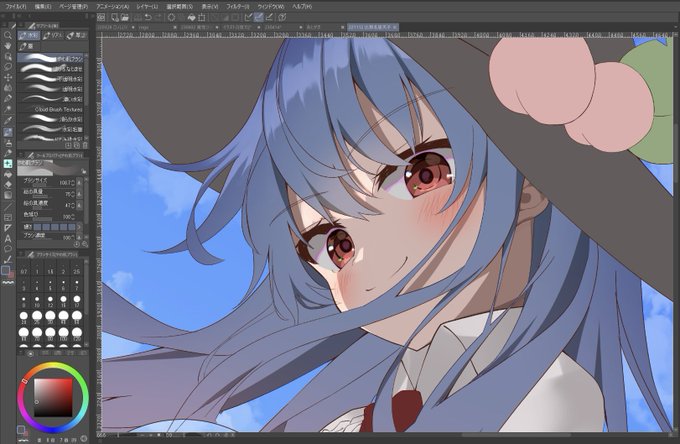Open 絵の具濃度 dynamics settings button
The width and height of the screenshot is (680, 444).
[79, 205]
